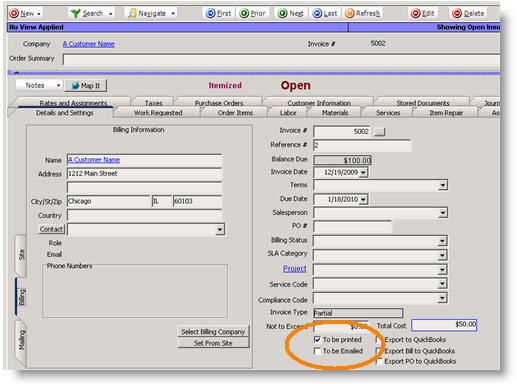Image resolution: width=517 pixels, height=384 pixels.
Task: Expand the New button dropdown arrow
Action: pos(39,14)
